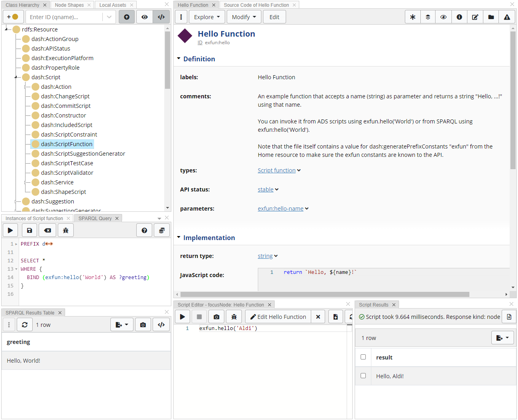The width and height of the screenshot is (518, 420).
Task: Collapse the Definition section
Action: pos(179,59)
